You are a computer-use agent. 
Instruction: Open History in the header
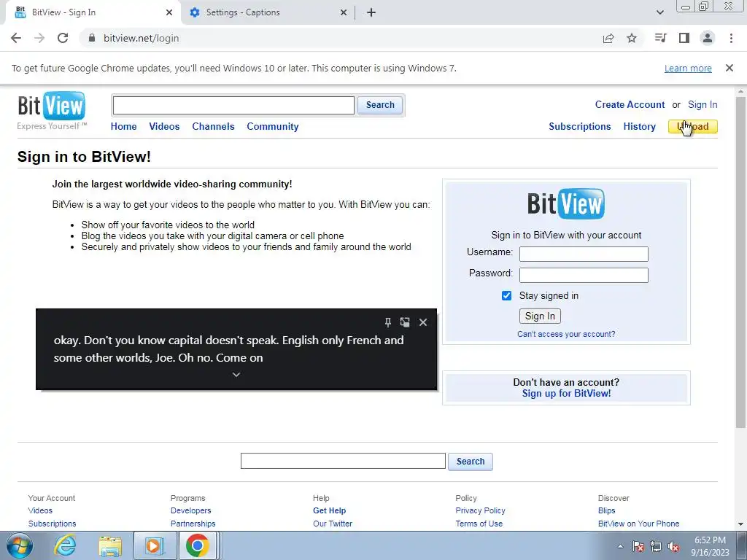point(639,127)
